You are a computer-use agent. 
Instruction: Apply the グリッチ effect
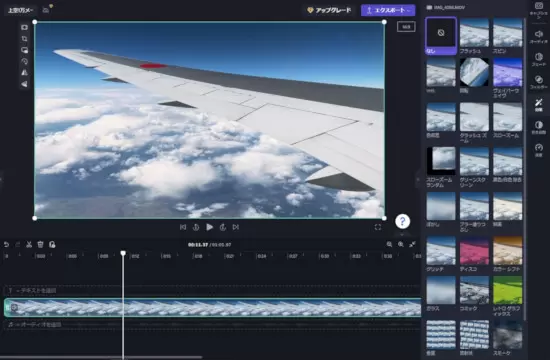click(441, 254)
